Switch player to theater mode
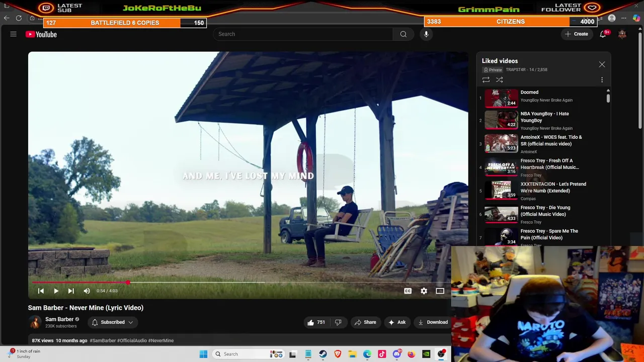Viewport: 644px width, 362px height. click(440, 291)
